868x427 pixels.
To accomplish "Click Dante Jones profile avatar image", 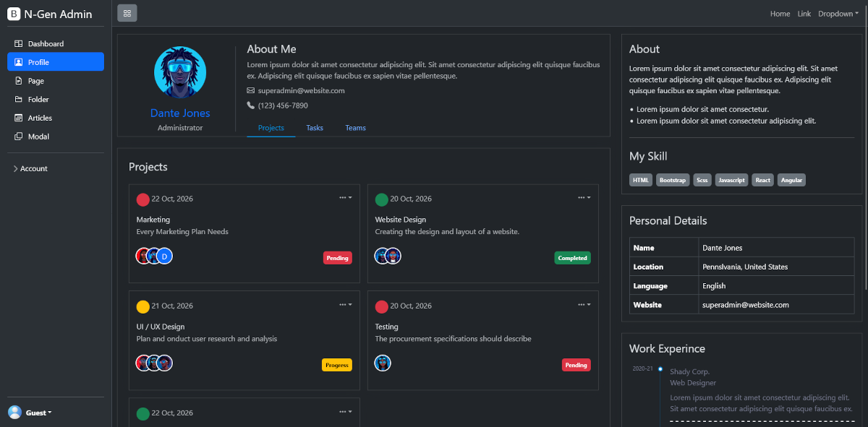I will (180, 73).
